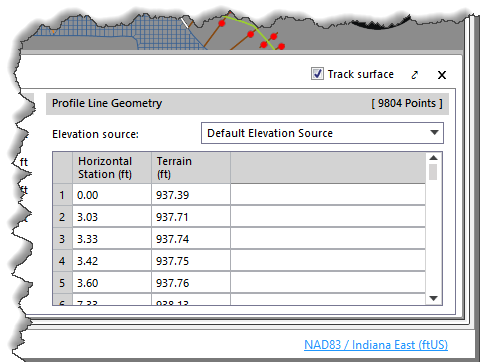Select row header 2 in the table

tap(62, 217)
